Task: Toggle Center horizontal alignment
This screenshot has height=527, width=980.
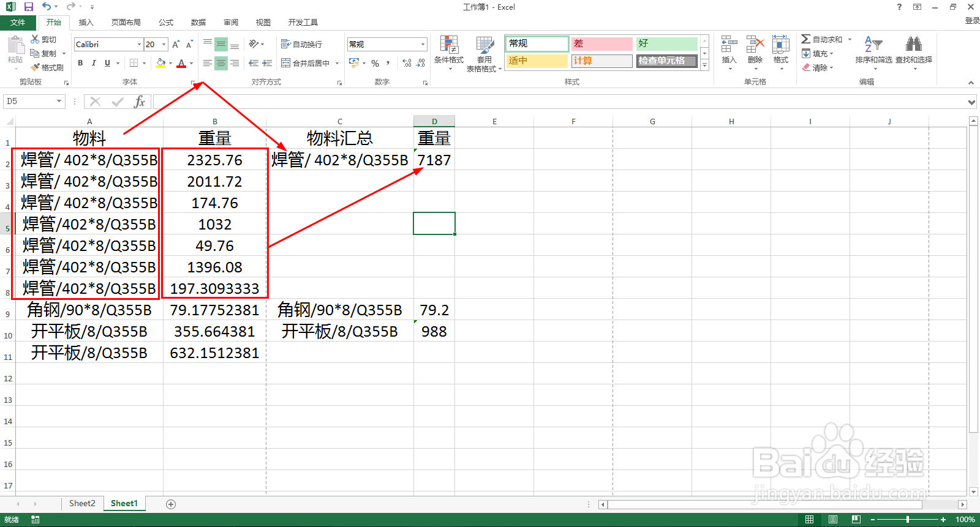Action: click(x=221, y=63)
